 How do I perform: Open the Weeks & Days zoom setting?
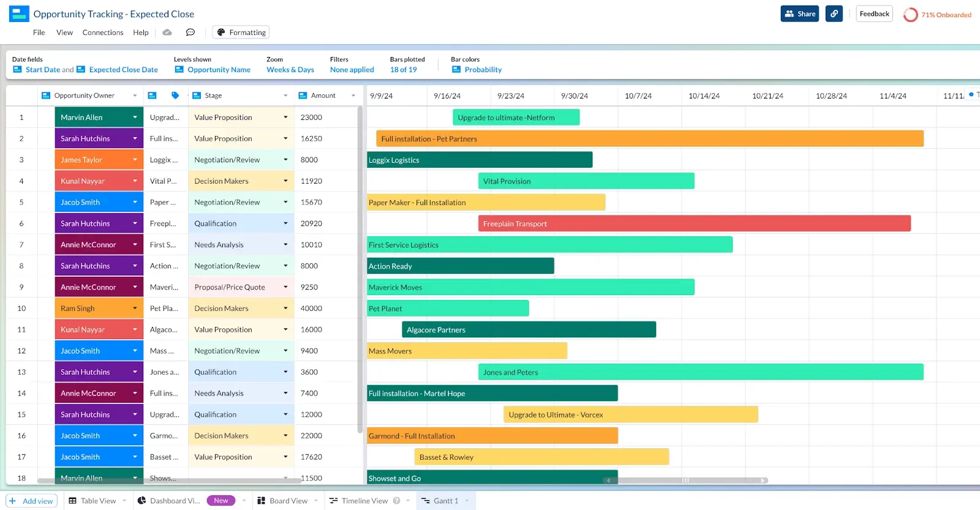290,70
